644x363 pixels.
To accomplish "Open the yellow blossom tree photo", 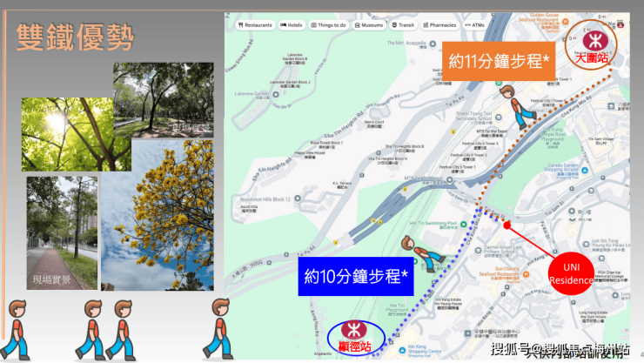I will click(158, 215).
